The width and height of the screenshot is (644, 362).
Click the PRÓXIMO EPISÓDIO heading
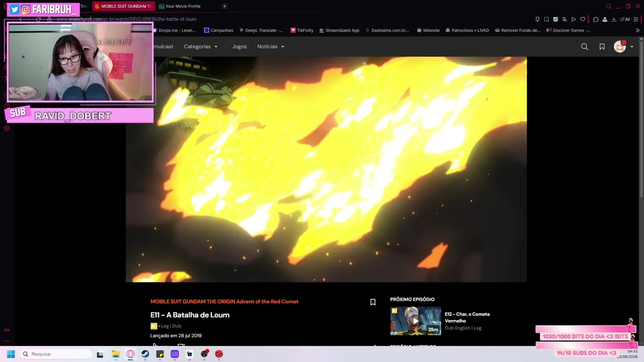412,300
